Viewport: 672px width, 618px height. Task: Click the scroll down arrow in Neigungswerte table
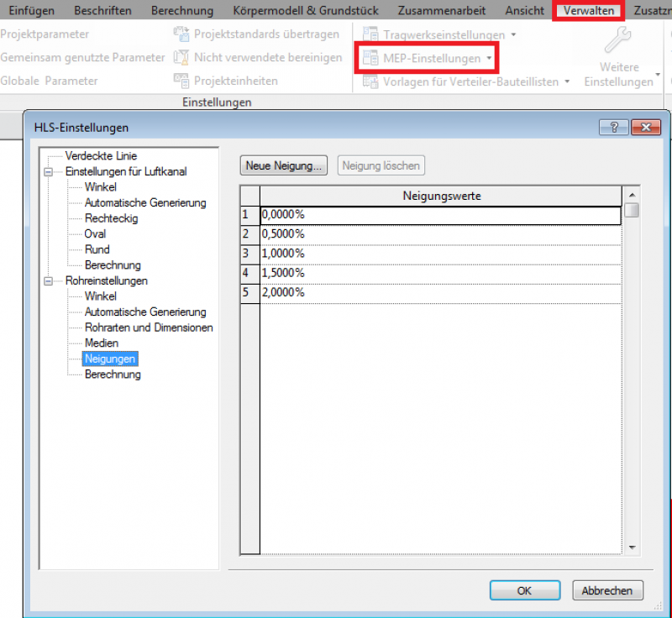[x=632, y=547]
